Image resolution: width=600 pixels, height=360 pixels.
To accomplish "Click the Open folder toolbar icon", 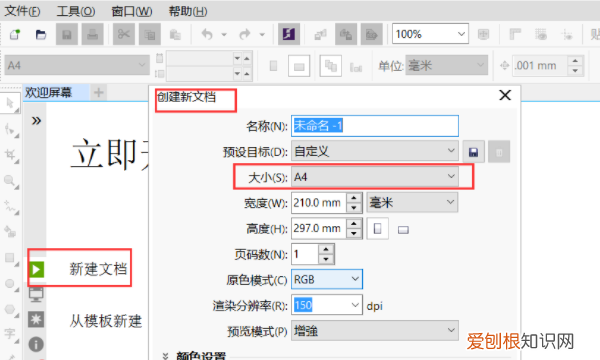I will click(41, 34).
